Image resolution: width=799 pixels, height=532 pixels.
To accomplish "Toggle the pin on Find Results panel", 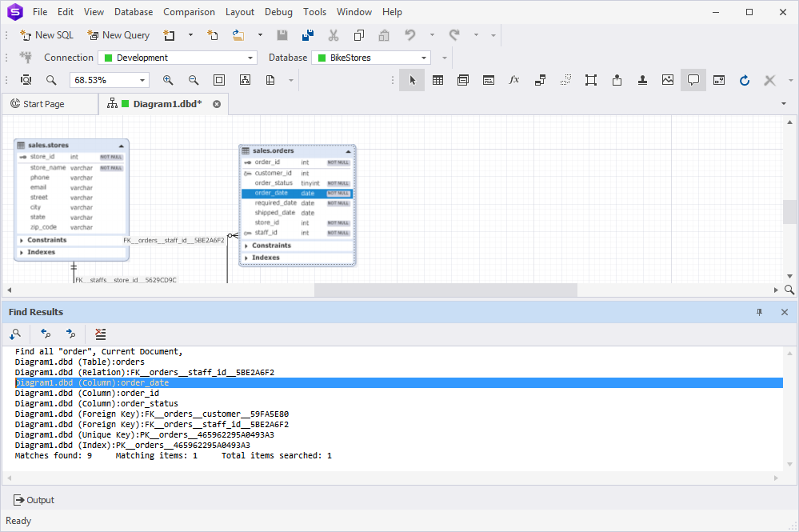I will click(x=759, y=312).
